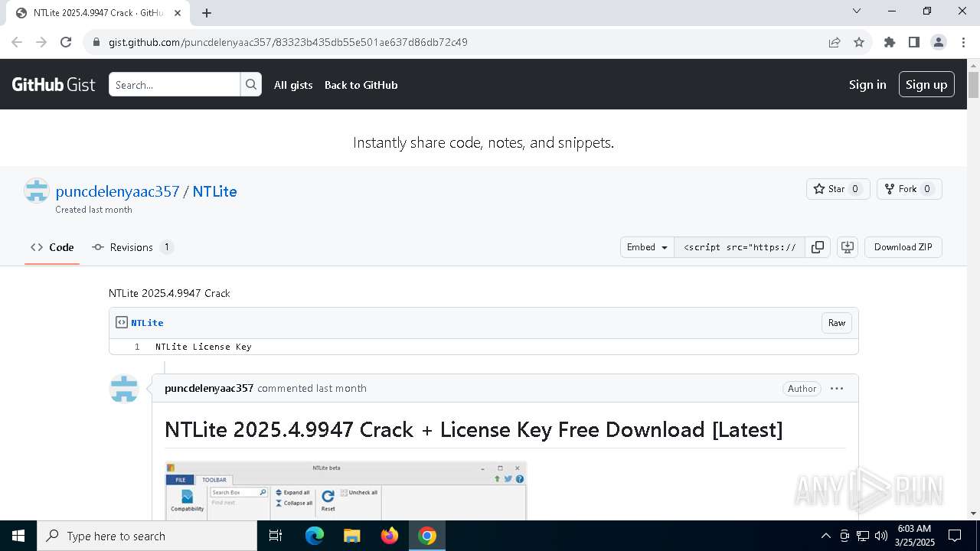
Task: Select the NTLite Crack browser tab
Action: click(96, 13)
